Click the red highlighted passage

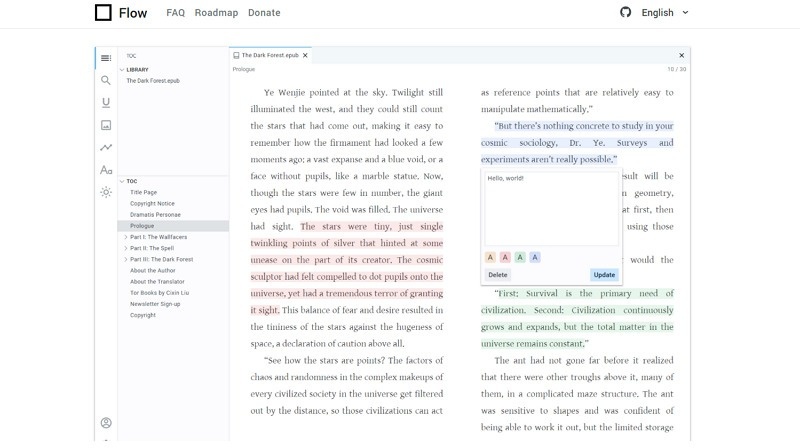346,268
